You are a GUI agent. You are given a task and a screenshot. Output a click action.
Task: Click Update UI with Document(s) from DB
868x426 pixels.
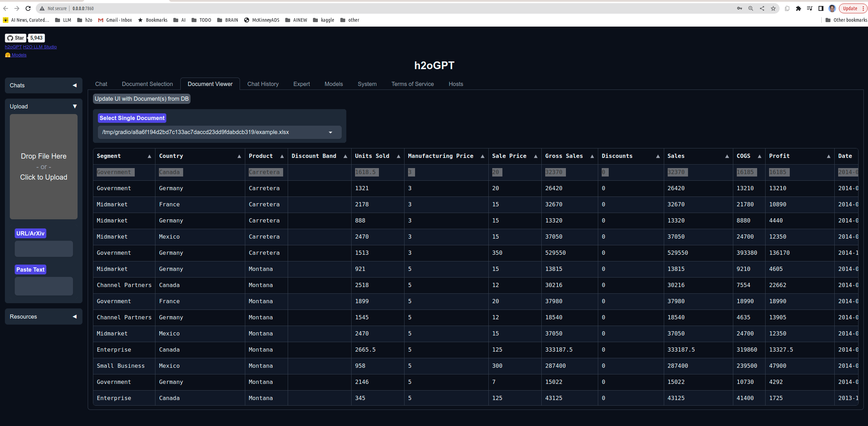(x=141, y=99)
